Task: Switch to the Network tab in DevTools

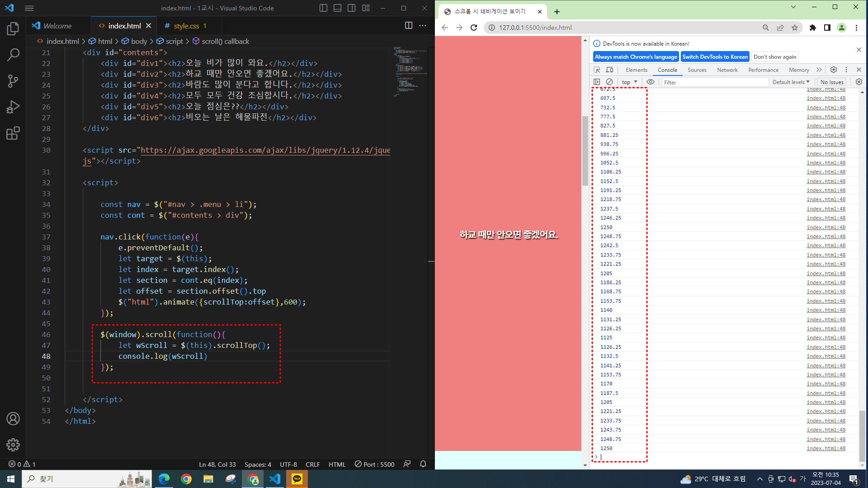Action: click(727, 70)
